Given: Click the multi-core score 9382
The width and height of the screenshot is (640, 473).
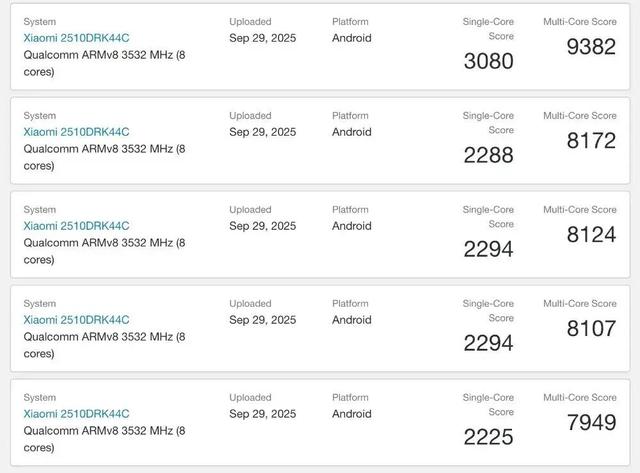Looking at the screenshot, I should coord(591,47).
